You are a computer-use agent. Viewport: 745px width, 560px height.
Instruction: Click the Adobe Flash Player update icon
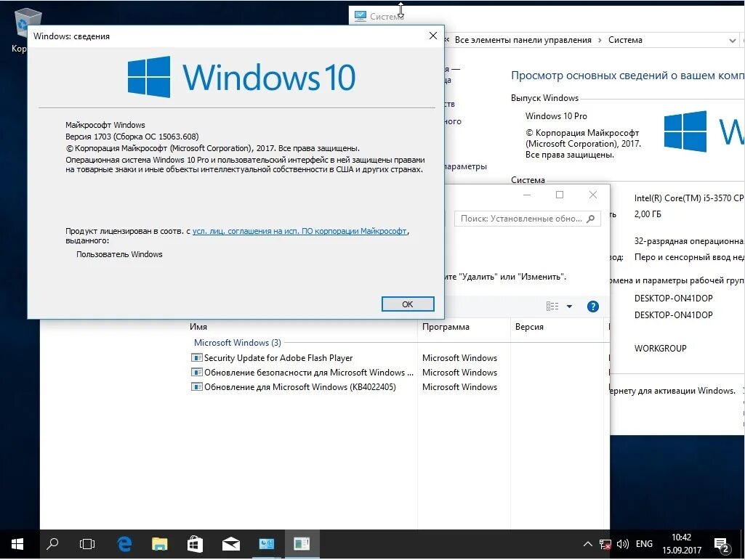click(x=196, y=357)
